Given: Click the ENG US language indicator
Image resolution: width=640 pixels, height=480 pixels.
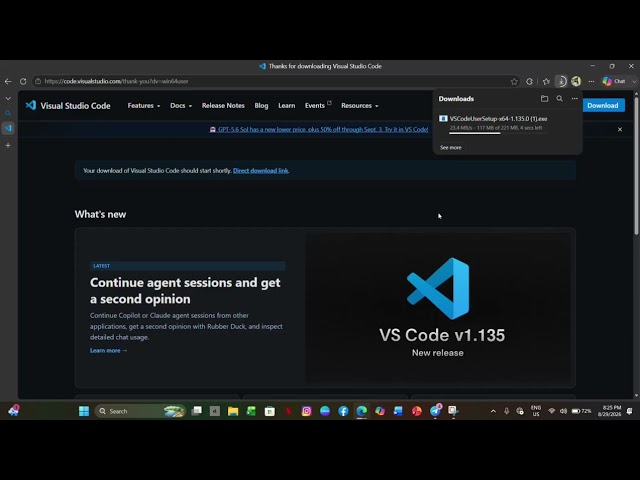Looking at the screenshot, I should [x=536, y=411].
